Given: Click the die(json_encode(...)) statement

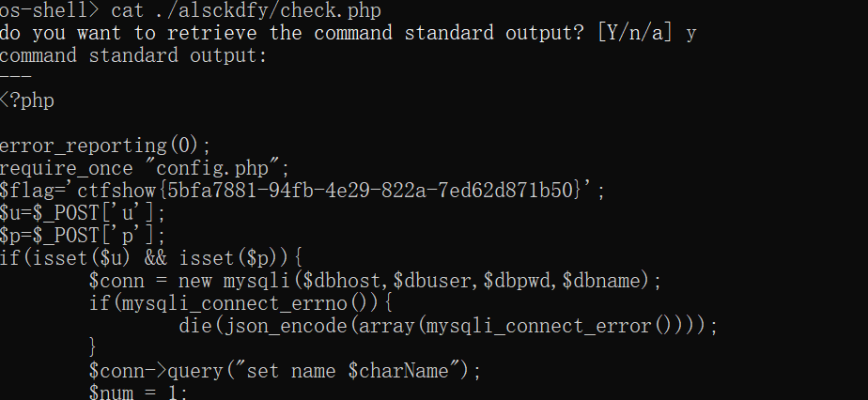Looking at the screenshot, I should (x=448, y=326).
